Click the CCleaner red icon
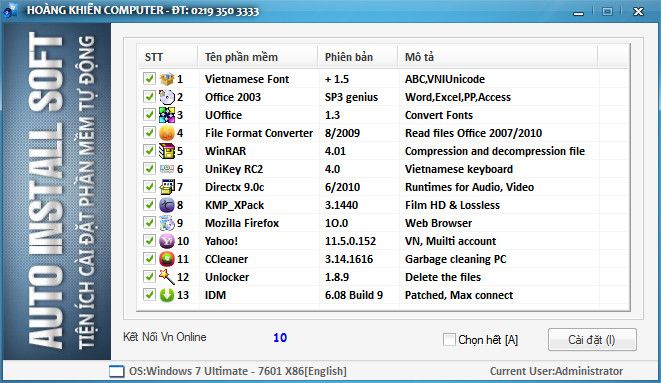 click(167, 259)
